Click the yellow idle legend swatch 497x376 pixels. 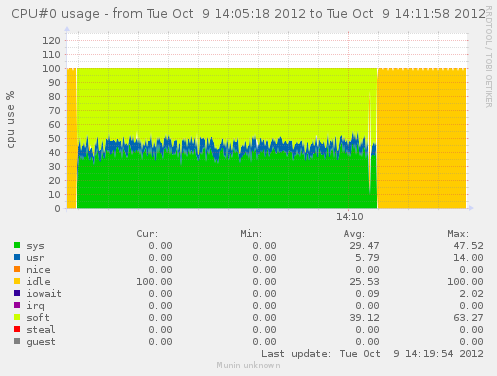(17, 281)
